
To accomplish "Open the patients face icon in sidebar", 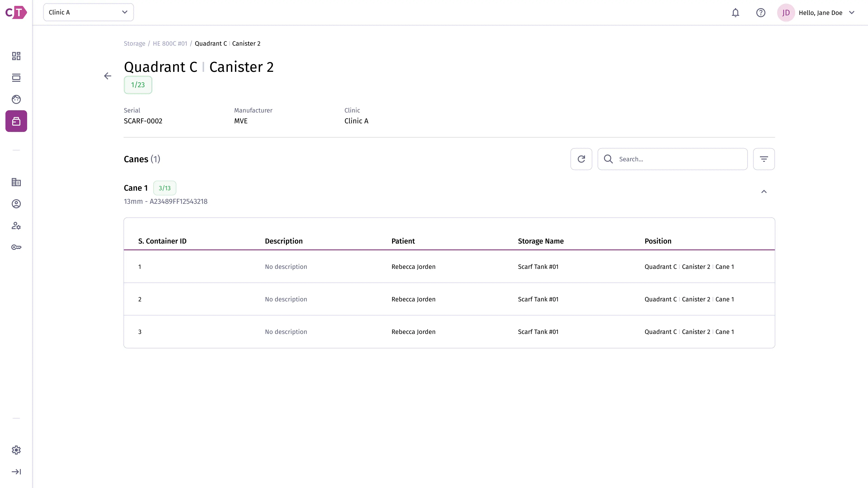I will (16, 99).
